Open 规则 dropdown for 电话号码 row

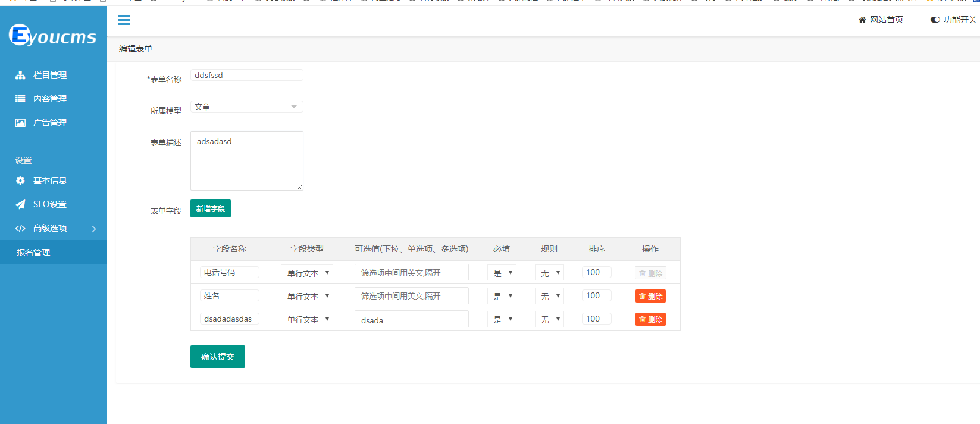(x=549, y=273)
